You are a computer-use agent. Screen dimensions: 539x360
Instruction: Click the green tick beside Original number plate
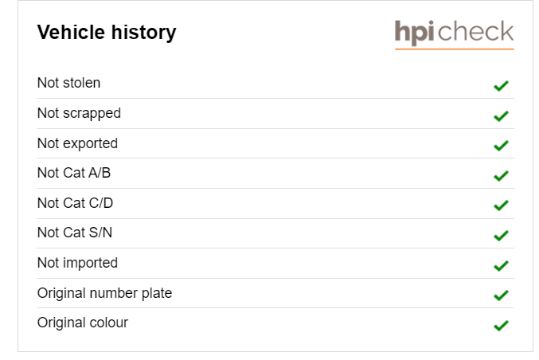coord(501,295)
